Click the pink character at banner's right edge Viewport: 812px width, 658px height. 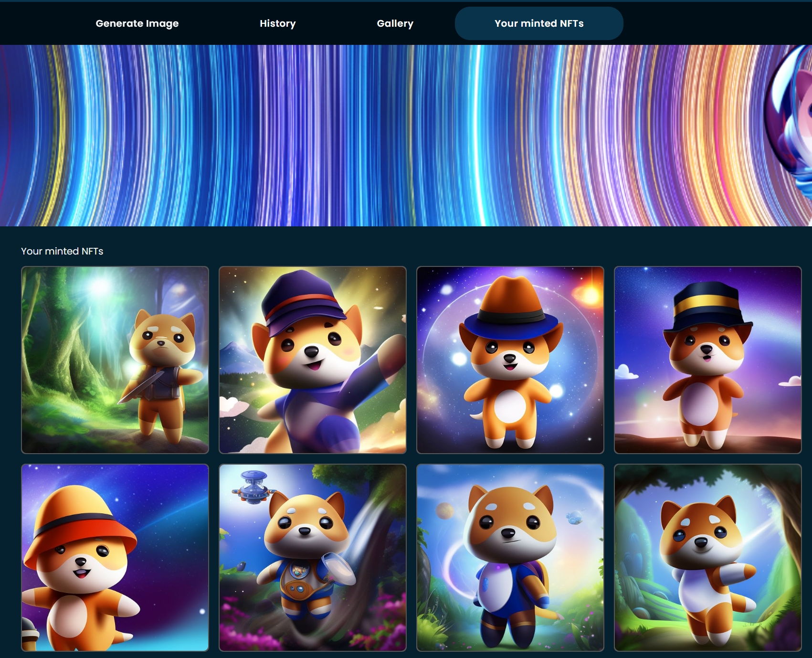pos(797,124)
